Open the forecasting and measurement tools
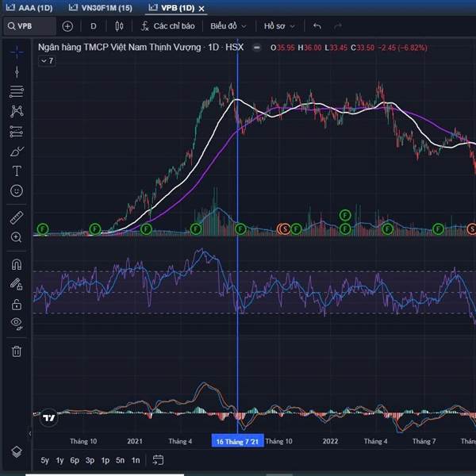This screenshot has height=476, width=476. pos(17,132)
